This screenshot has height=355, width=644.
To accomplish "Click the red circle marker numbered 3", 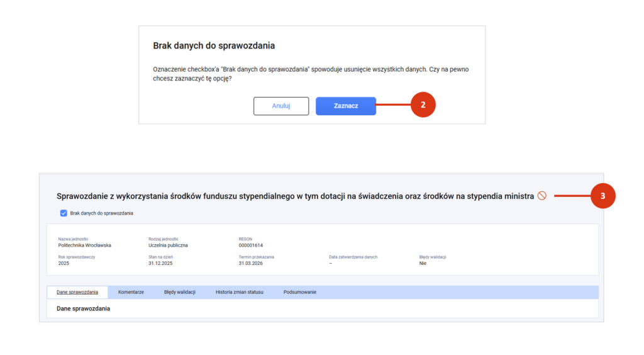I will pyautogui.click(x=602, y=196).
